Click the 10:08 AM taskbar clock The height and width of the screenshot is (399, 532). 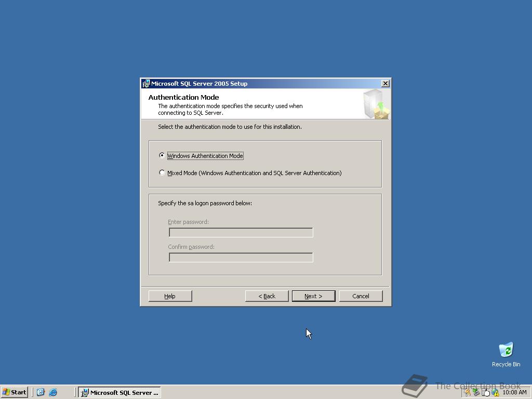point(515,393)
